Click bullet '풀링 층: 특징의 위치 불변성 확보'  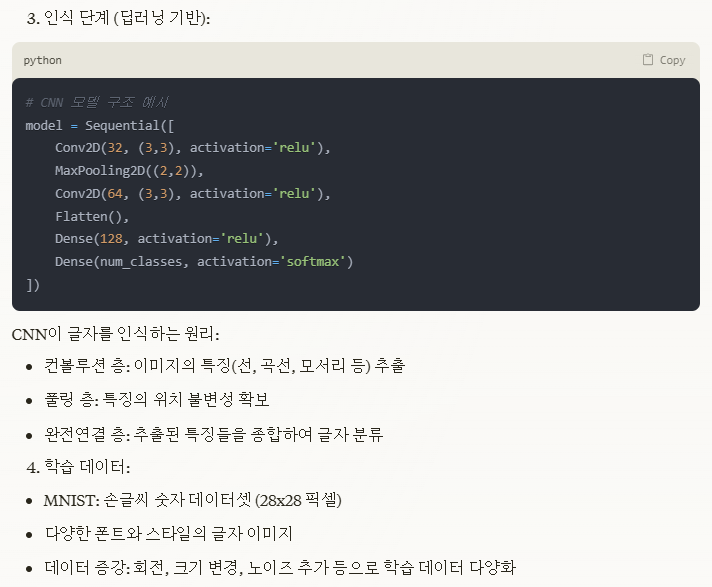157,400
